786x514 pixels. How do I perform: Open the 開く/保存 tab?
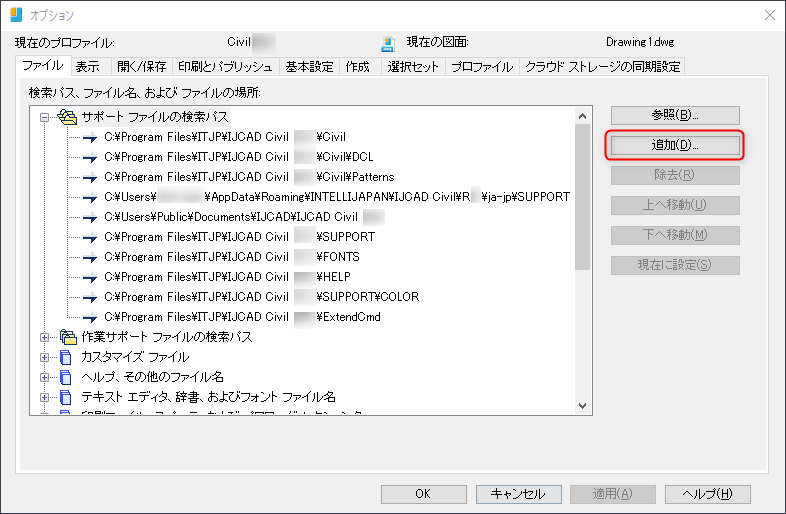tap(141, 67)
